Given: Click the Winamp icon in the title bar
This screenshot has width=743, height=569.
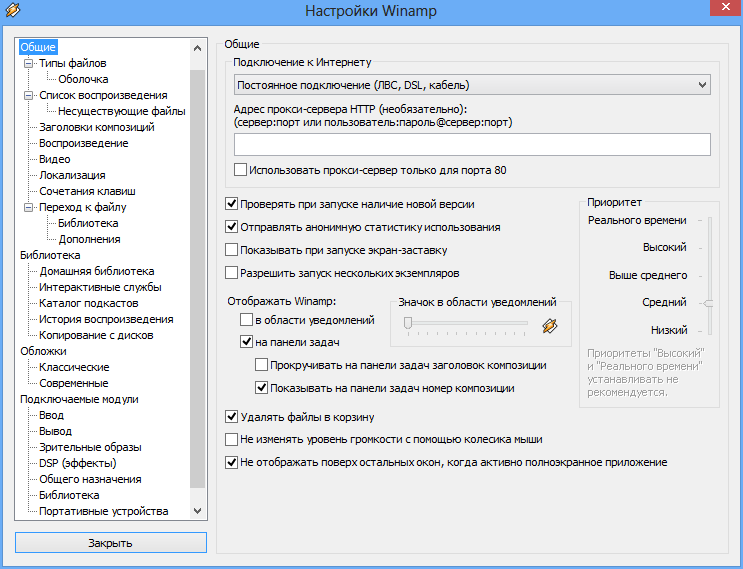Looking at the screenshot, I should (12, 9).
